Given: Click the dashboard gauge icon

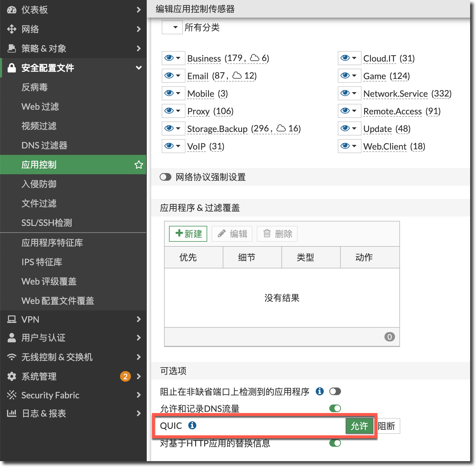Looking at the screenshot, I should (x=12, y=10).
